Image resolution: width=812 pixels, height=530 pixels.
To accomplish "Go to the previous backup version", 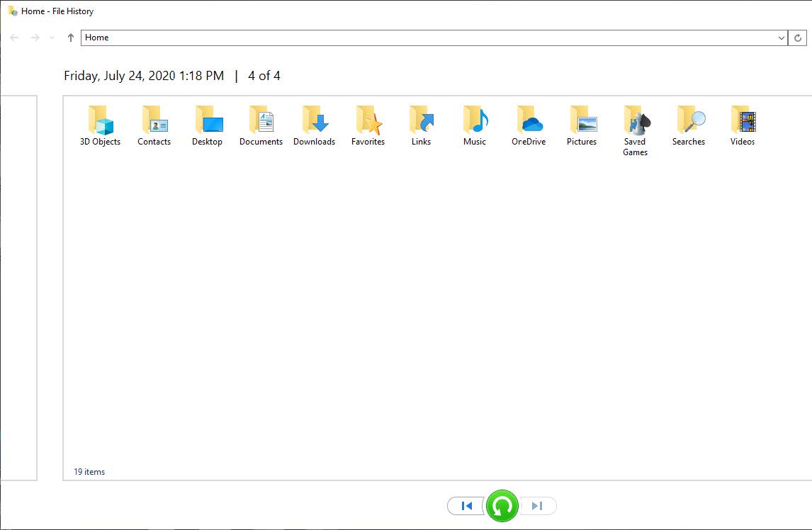I will click(x=467, y=506).
